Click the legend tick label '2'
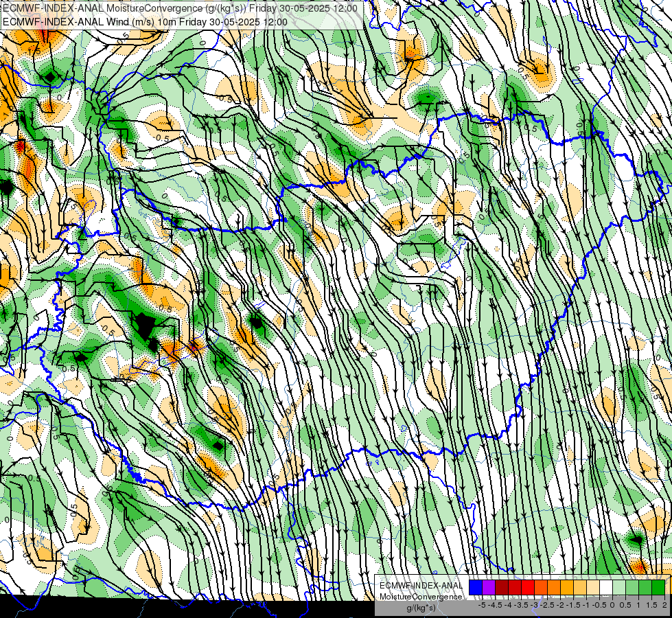The height and width of the screenshot is (618, 672). coord(664,605)
